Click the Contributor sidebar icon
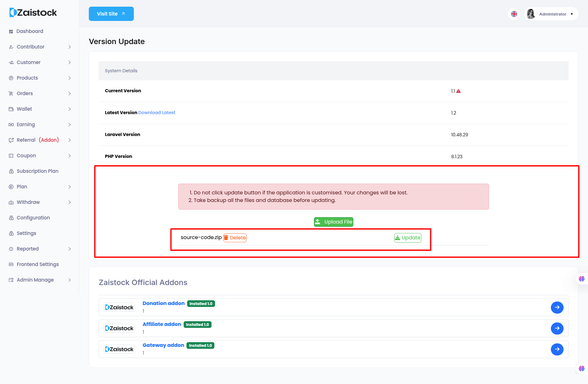The image size is (588, 384). pyautogui.click(x=11, y=47)
